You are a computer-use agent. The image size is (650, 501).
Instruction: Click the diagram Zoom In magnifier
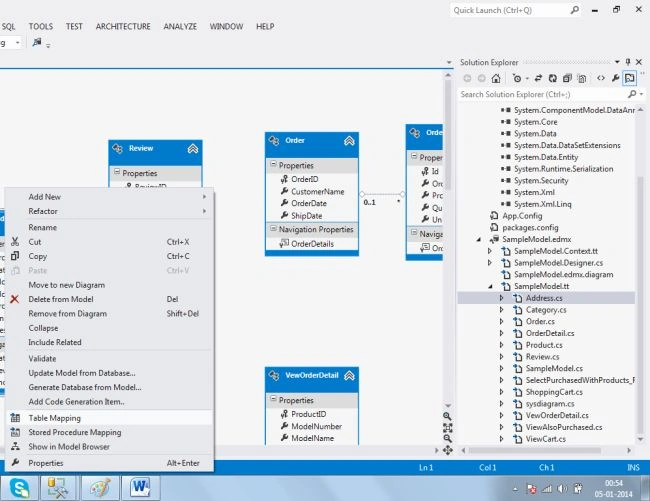point(447,416)
